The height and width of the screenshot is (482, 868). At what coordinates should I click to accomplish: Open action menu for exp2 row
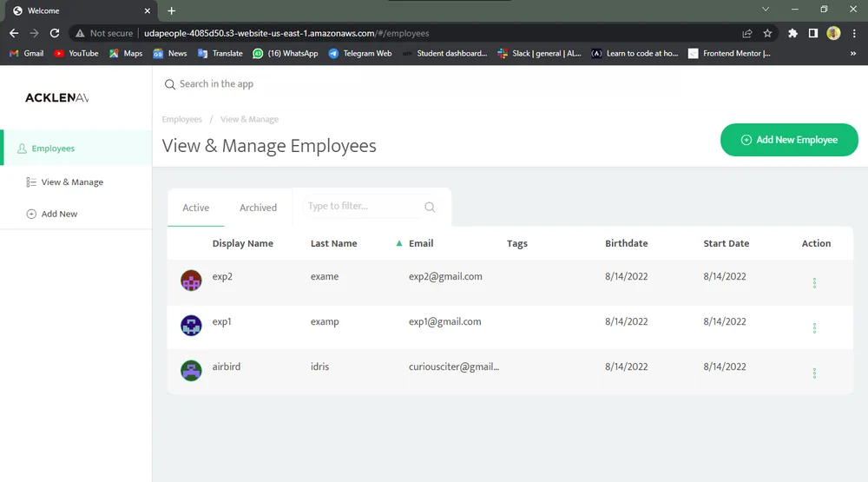814,283
